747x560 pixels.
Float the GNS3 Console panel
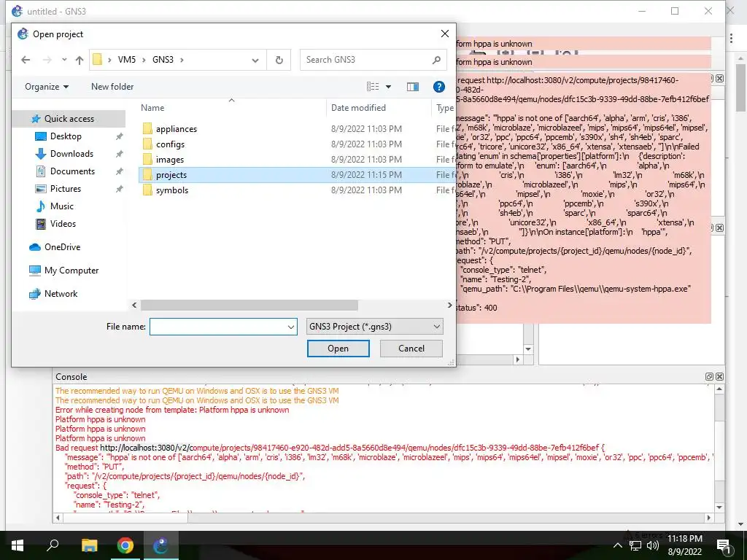(x=709, y=377)
